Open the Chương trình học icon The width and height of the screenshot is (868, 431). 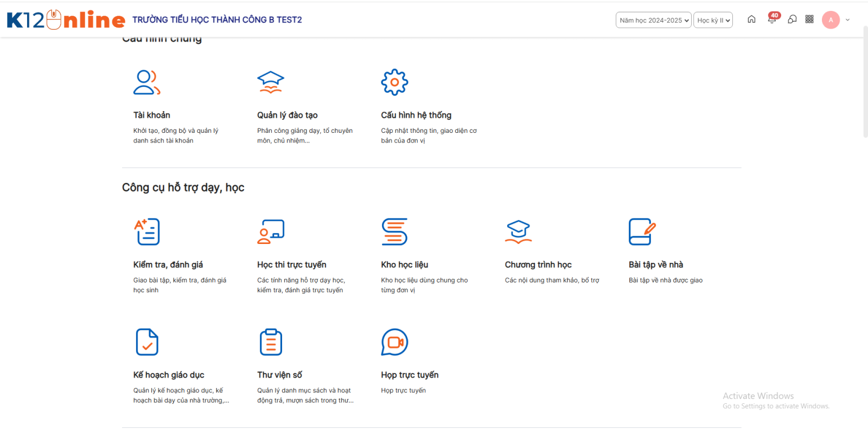tap(518, 232)
